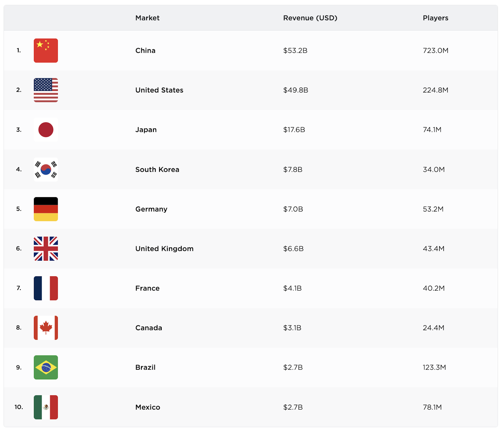This screenshot has width=504, height=429.
Task: Select the Germany flag icon
Action: point(46,209)
